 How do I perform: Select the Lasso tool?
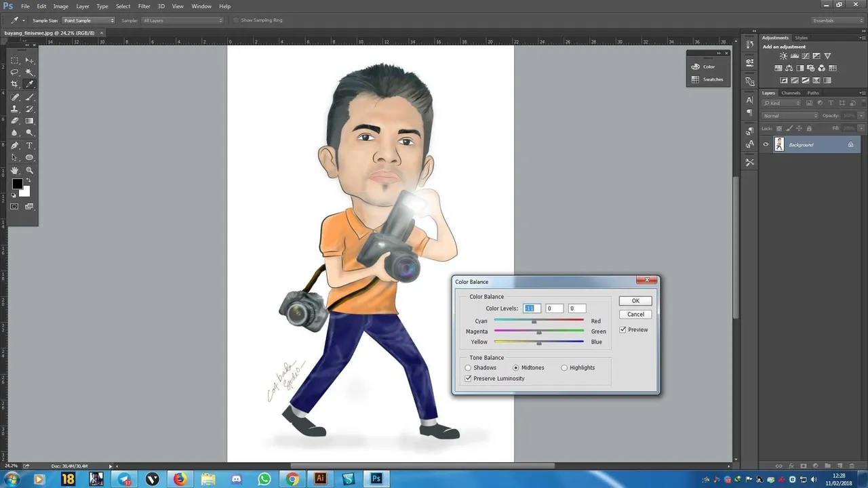14,72
